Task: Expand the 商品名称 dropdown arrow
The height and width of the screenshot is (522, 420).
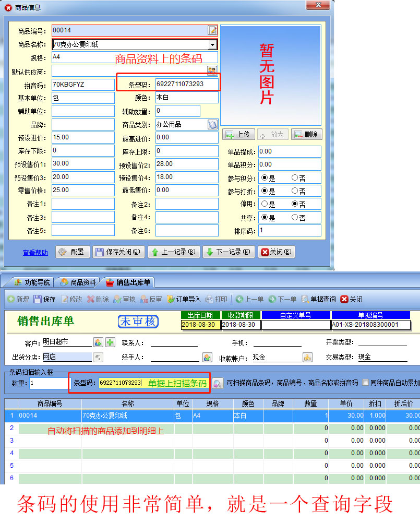Action: click(x=212, y=45)
